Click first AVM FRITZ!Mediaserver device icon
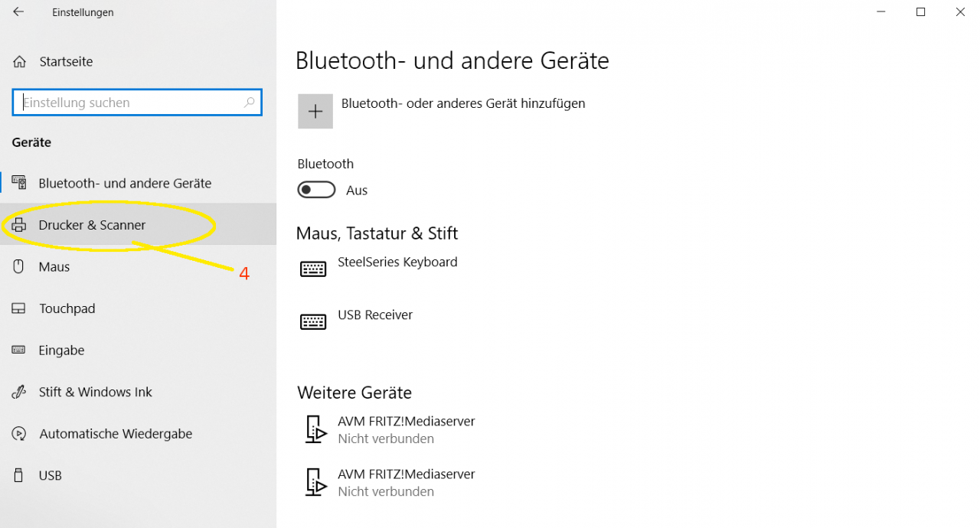The image size is (980, 528). coord(315,429)
